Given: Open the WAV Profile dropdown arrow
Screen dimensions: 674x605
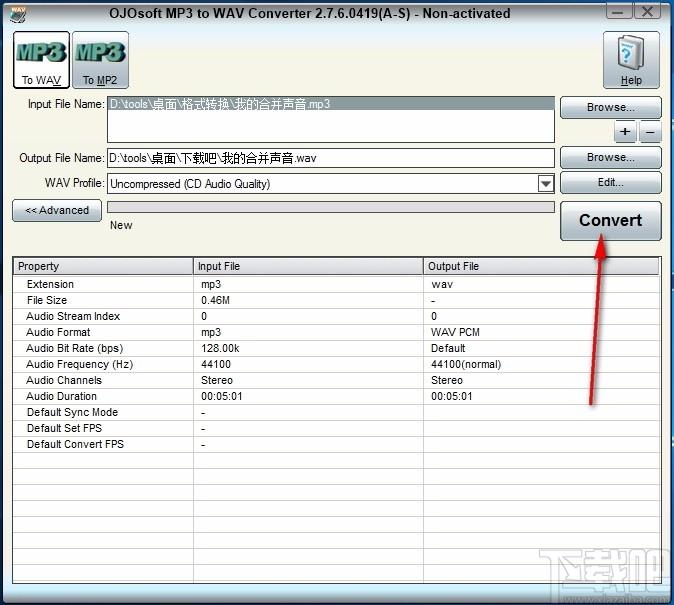Looking at the screenshot, I should tap(545, 184).
